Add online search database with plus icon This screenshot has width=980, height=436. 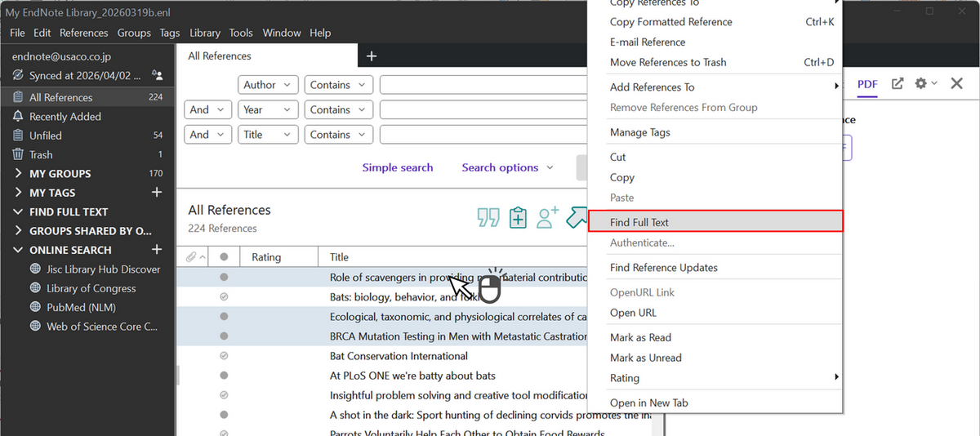(x=157, y=250)
